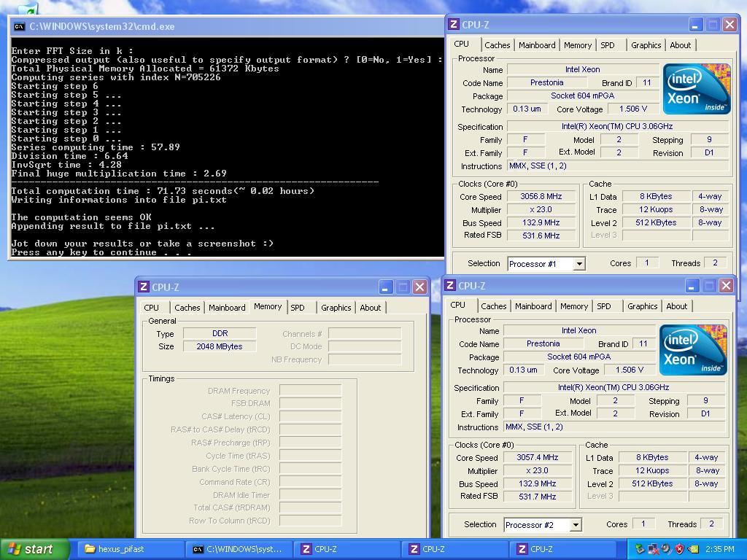Viewport: 747px width, 560px height.
Task: Click the 'Press any key to continue' line
Action: point(101,252)
